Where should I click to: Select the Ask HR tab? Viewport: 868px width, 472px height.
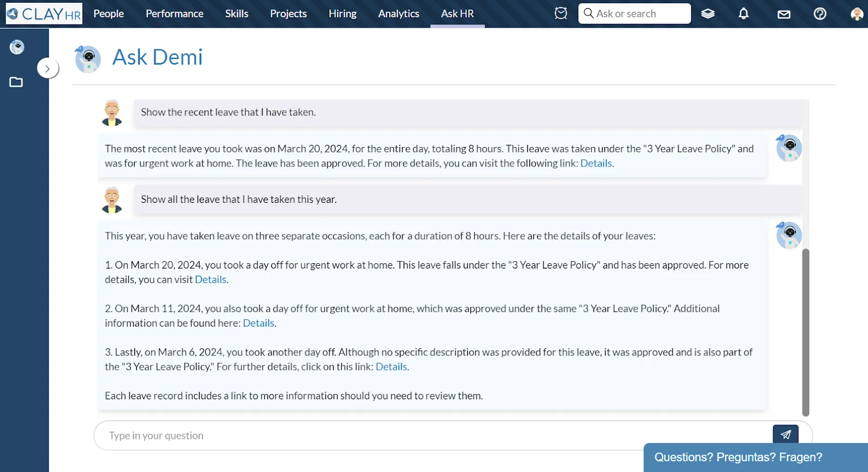(x=457, y=14)
